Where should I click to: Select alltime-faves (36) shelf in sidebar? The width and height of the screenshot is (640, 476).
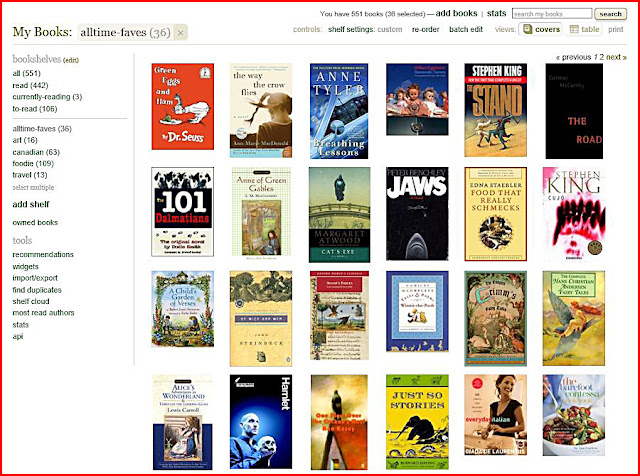(42, 129)
